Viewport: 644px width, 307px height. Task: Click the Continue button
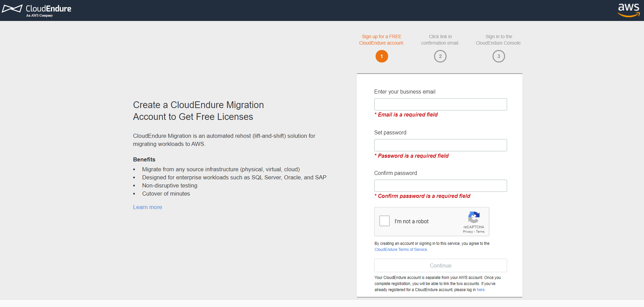pyautogui.click(x=440, y=265)
